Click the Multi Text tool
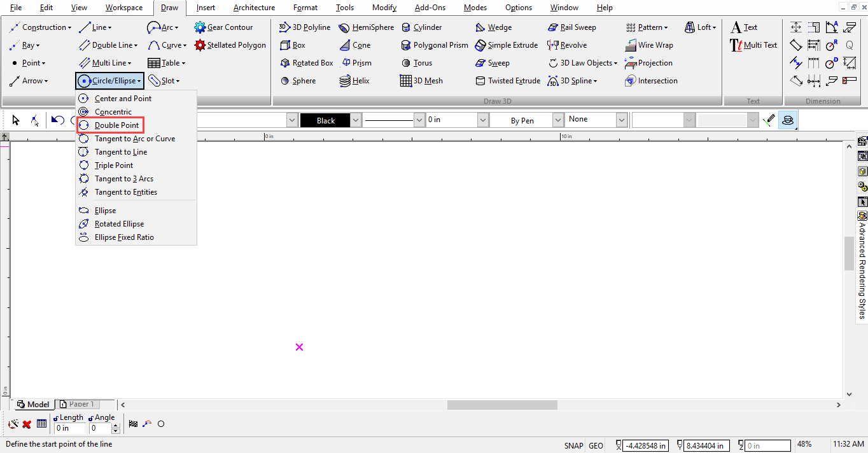This screenshot has width=868, height=453. click(x=753, y=45)
